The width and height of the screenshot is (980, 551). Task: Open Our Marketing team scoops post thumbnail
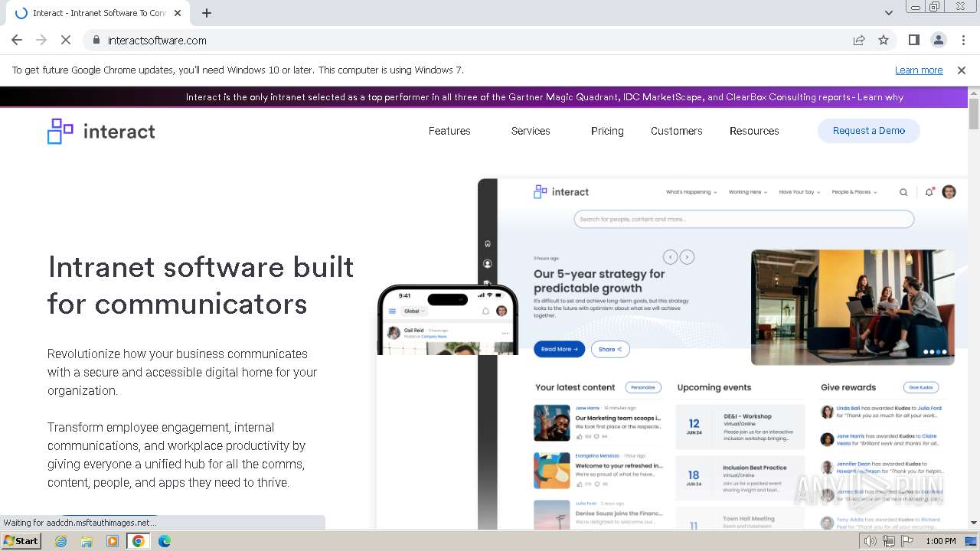552,422
